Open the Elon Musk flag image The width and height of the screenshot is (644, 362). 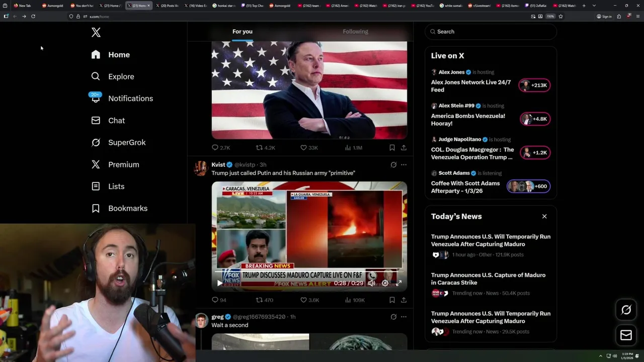(309, 90)
